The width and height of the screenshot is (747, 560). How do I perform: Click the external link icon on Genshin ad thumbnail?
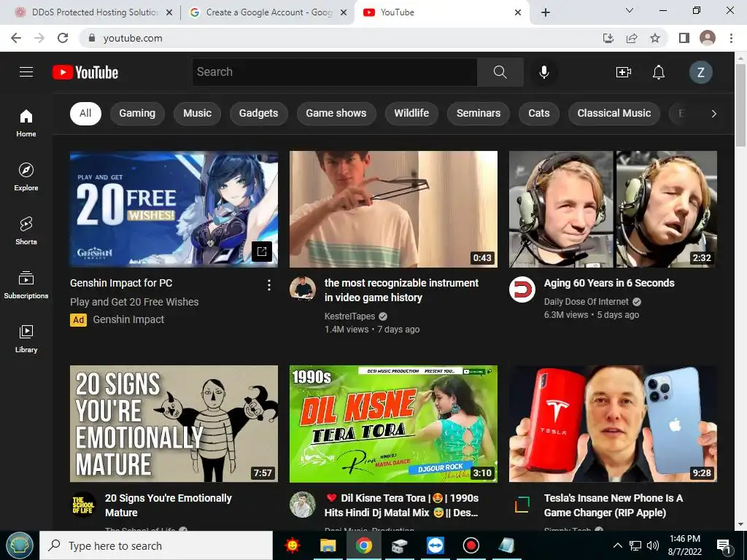pos(262,252)
